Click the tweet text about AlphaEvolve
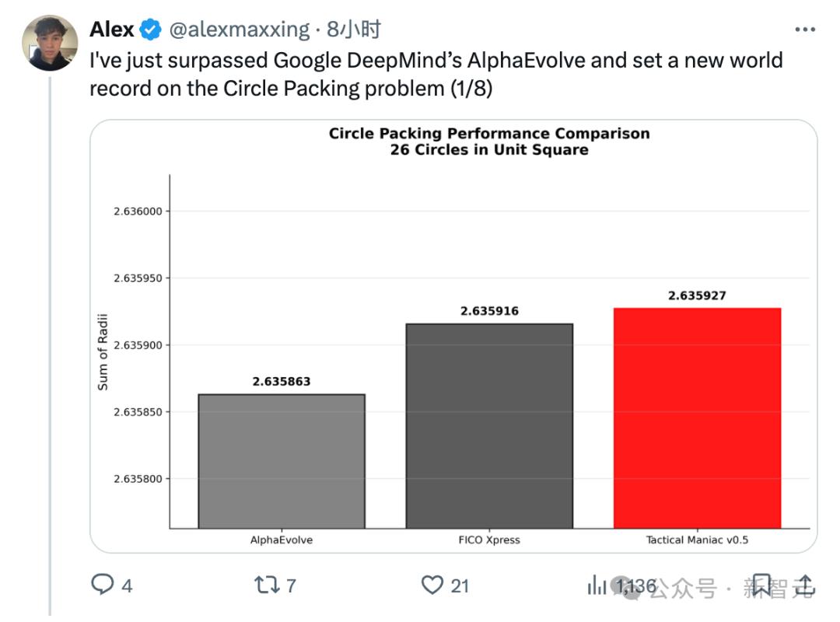840x622 pixels. (x=436, y=75)
